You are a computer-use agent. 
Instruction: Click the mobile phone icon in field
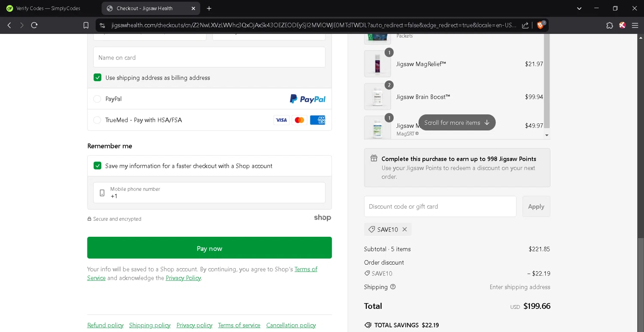tap(102, 193)
